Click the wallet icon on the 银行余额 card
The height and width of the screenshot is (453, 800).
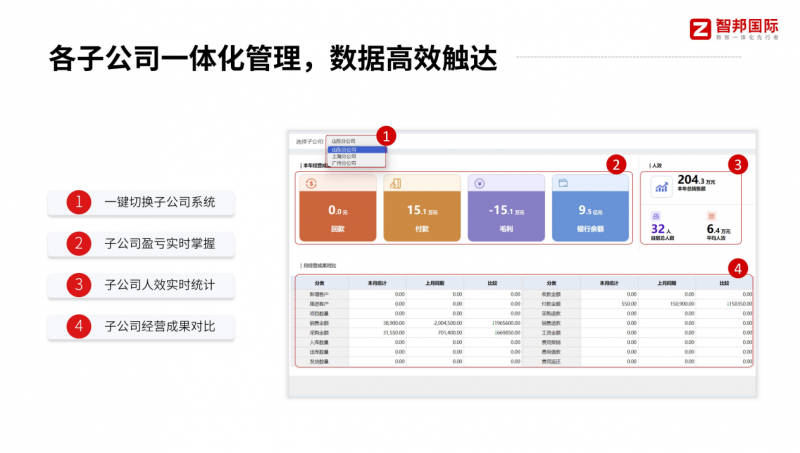click(564, 184)
